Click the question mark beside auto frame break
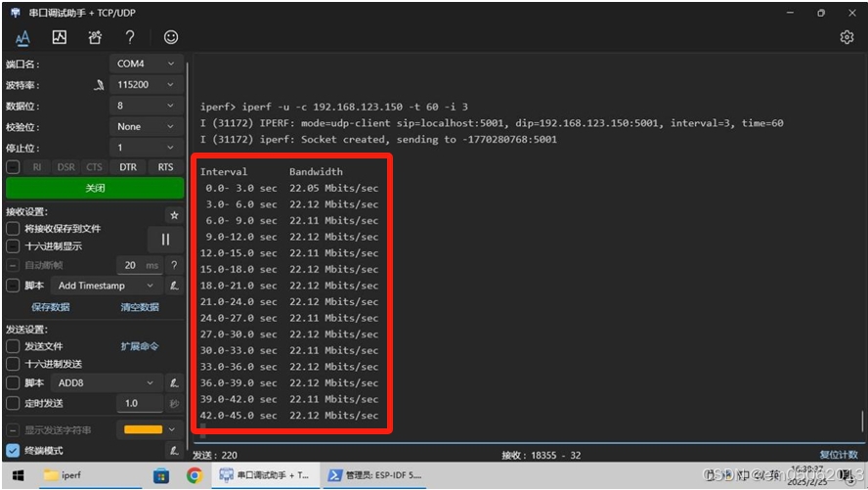The image size is (868, 490). [x=174, y=265]
